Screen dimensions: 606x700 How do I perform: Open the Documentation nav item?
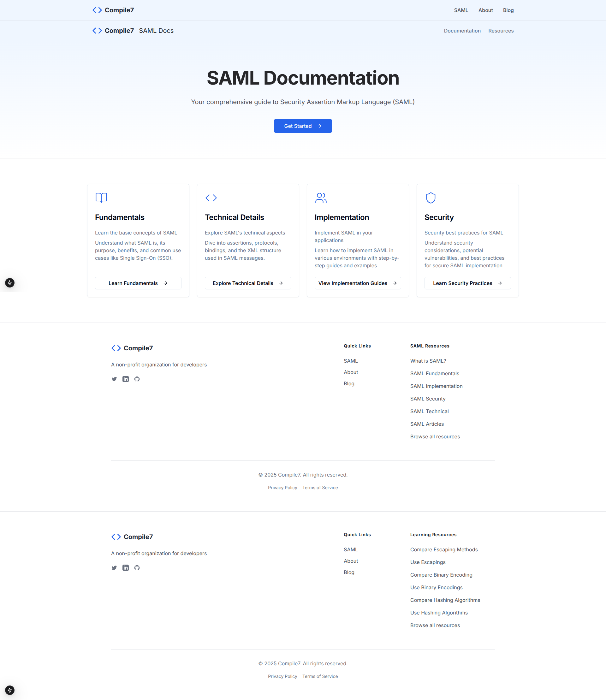tap(462, 31)
